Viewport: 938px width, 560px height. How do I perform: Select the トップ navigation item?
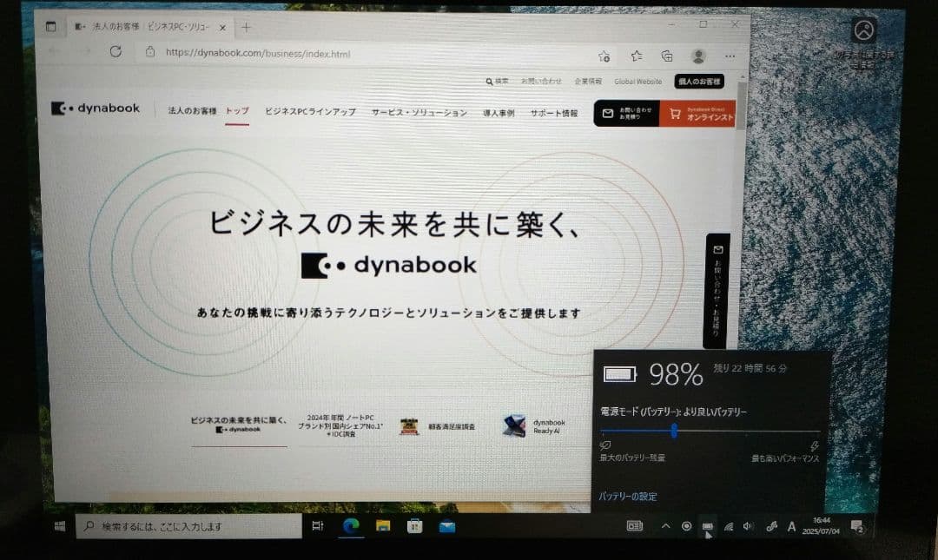(237, 111)
